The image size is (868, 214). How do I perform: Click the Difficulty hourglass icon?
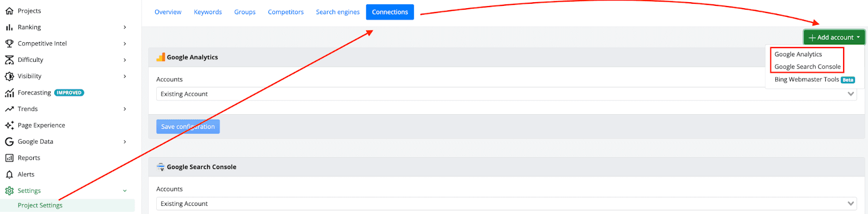[9, 60]
